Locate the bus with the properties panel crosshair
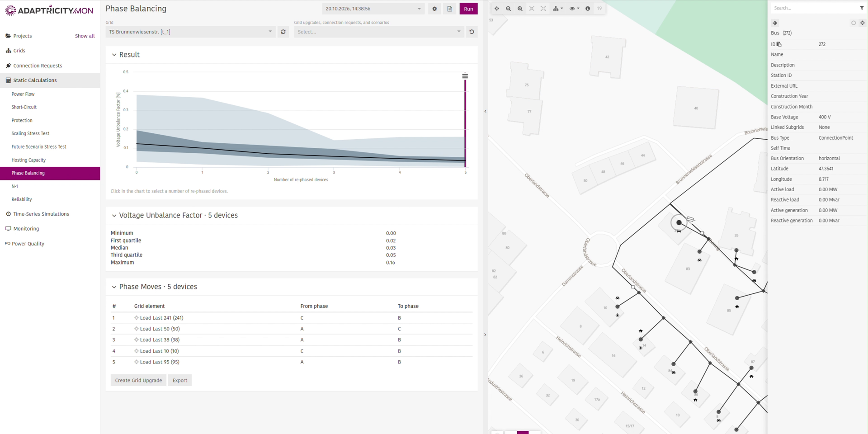Screen dimensions: 868x434 pos(862,23)
